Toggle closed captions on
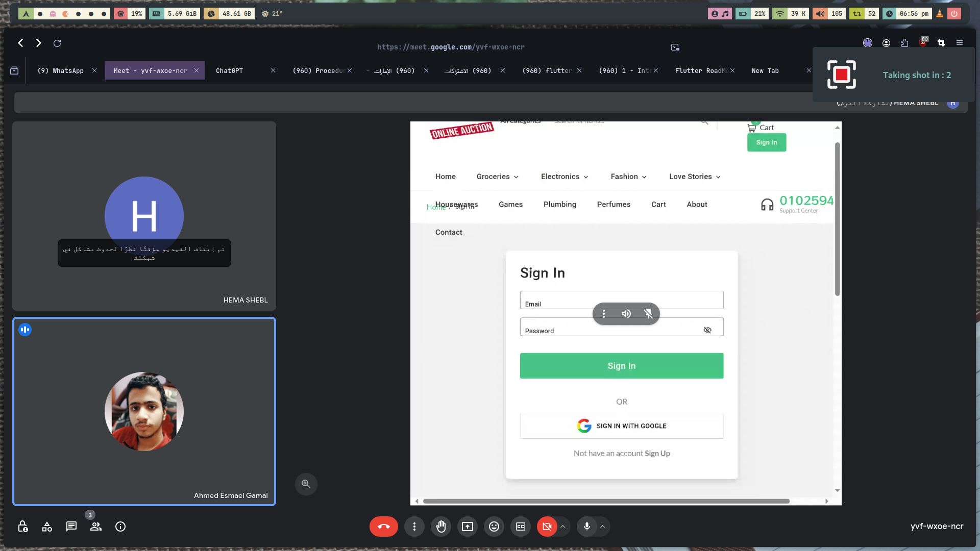 pos(521,527)
